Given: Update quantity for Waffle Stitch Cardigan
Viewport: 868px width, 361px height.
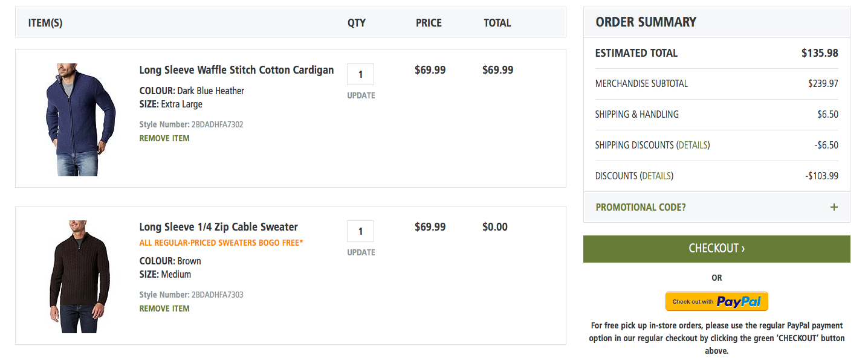Looking at the screenshot, I should pos(361,95).
